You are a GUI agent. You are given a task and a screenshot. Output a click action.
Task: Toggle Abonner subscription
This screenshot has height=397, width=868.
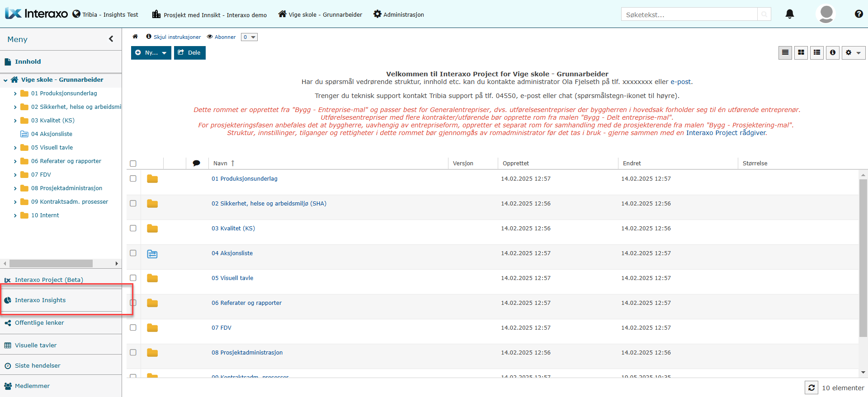click(x=222, y=37)
